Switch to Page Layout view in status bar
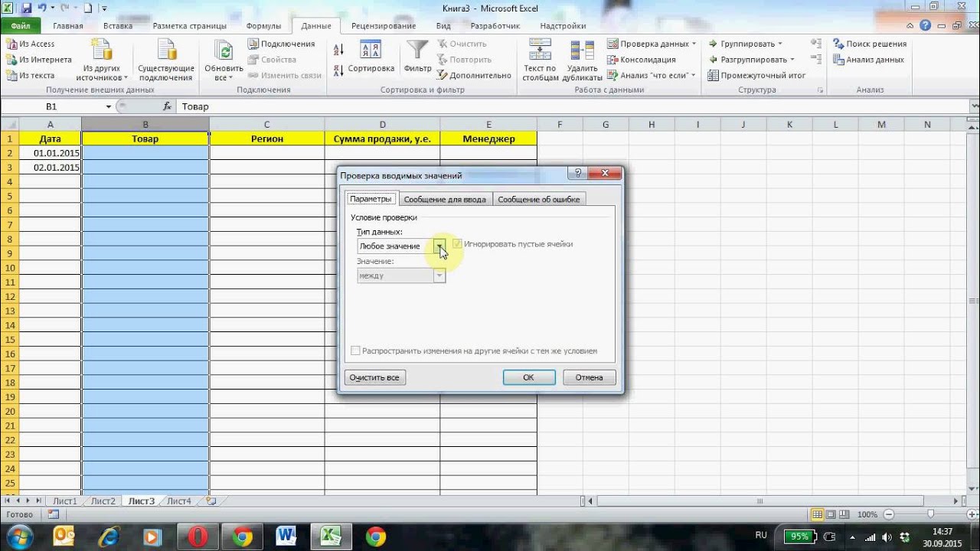Screen dimensions: 980x551 tap(831, 514)
